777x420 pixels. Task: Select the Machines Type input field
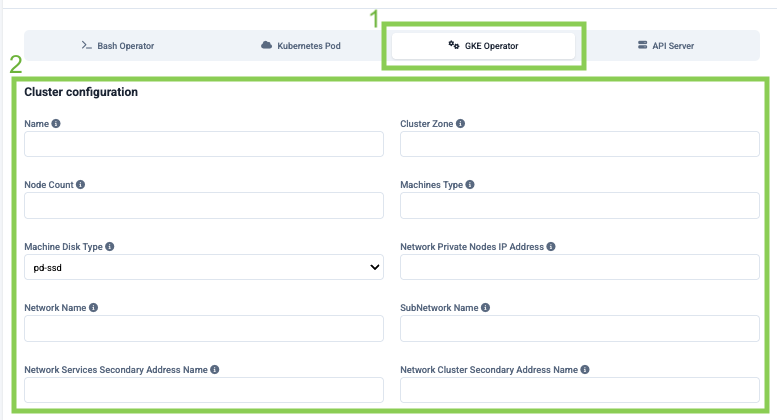pos(580,206)
